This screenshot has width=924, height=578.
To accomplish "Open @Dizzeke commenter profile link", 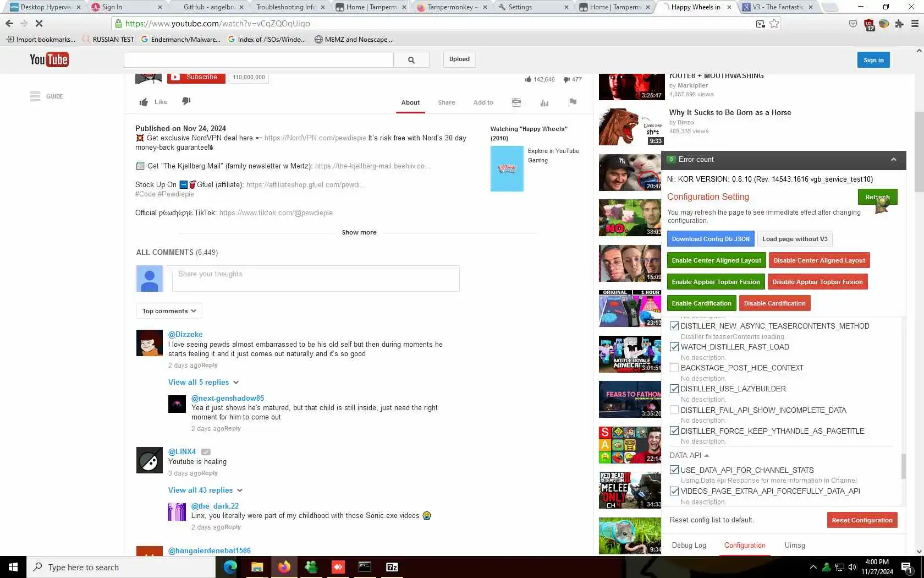I will (185, 335).
